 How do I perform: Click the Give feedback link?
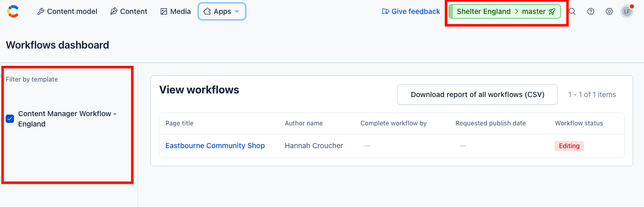pos(411,11)
